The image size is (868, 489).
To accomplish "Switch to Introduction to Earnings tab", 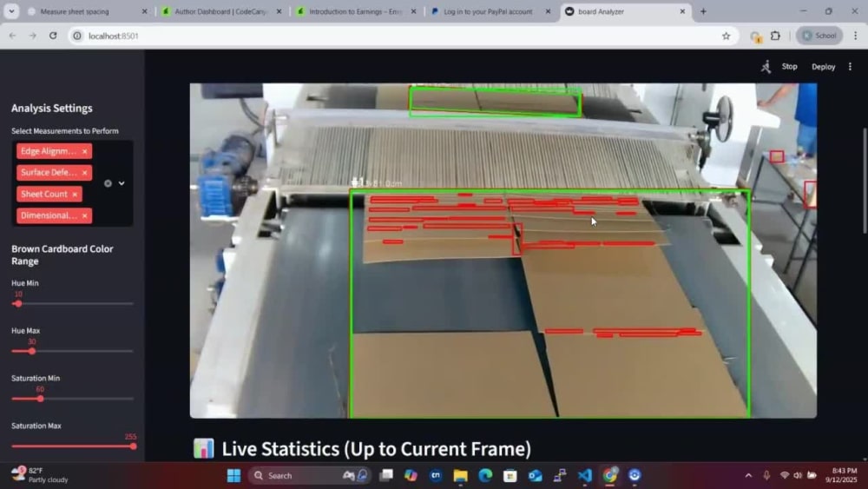I will coord(356,11).
